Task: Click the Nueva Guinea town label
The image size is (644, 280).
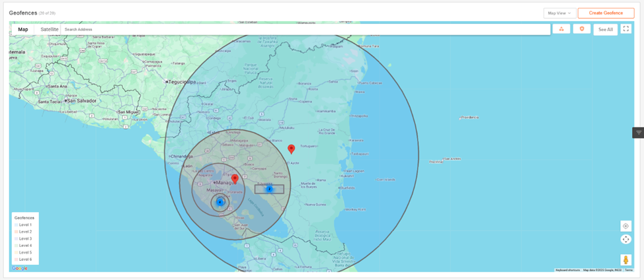Action: [315, 204]
